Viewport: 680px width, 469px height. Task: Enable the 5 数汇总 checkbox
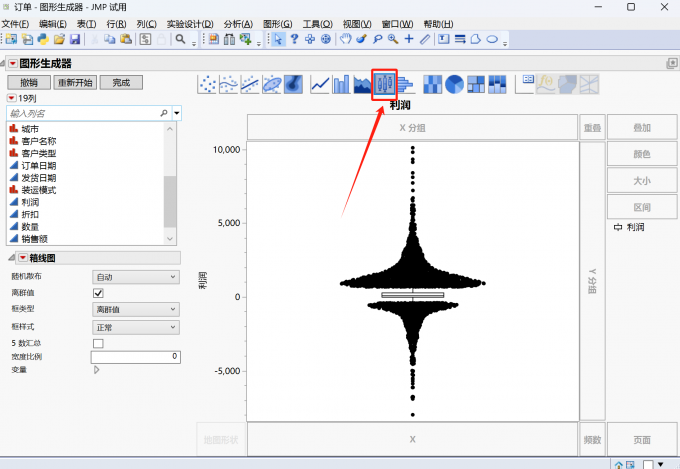[98, 344]
